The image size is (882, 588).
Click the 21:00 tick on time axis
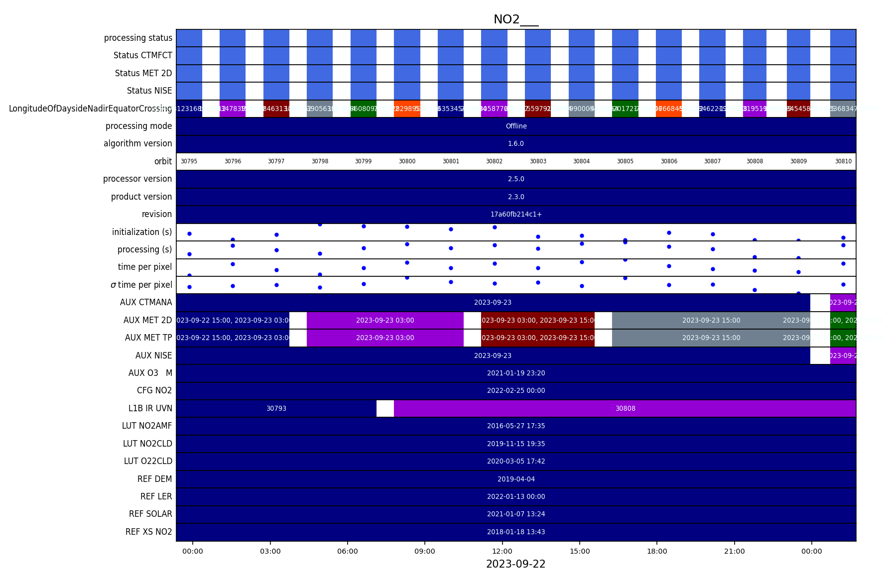pos(734,551)
